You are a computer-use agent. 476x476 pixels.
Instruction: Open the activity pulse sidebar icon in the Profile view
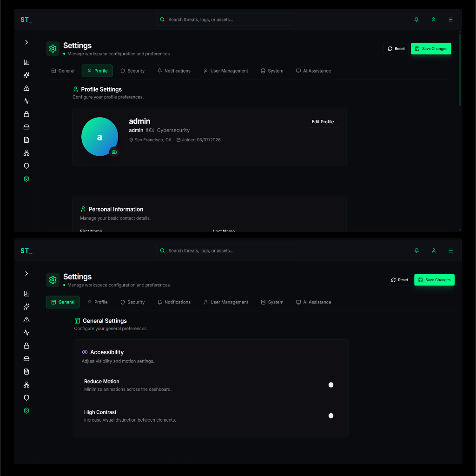26,101
